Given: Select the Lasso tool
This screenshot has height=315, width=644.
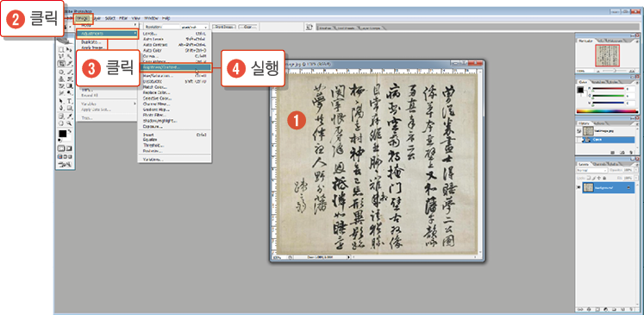Looking at the screenshot, I should pyautogui.click(x=61, y=56).
